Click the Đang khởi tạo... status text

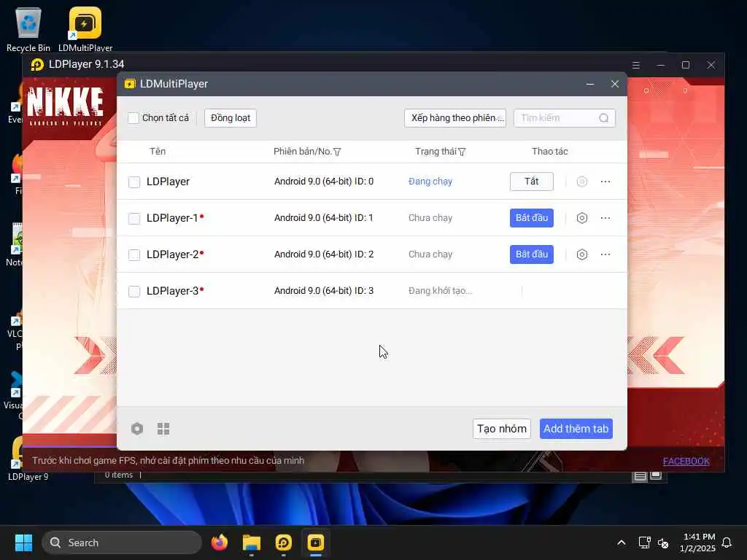(440, 291)
